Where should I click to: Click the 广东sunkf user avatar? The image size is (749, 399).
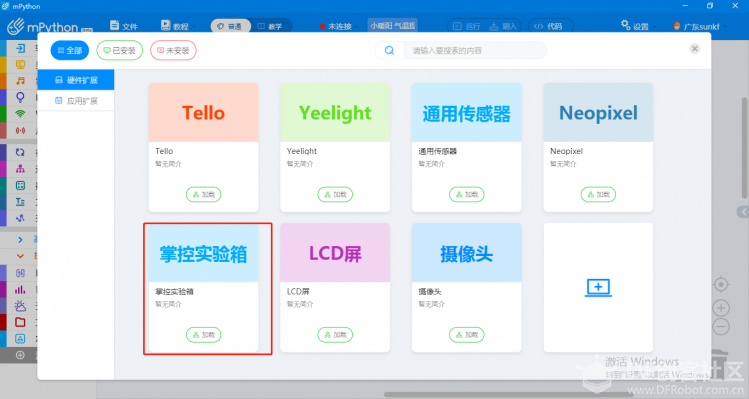tap(676, 26)
